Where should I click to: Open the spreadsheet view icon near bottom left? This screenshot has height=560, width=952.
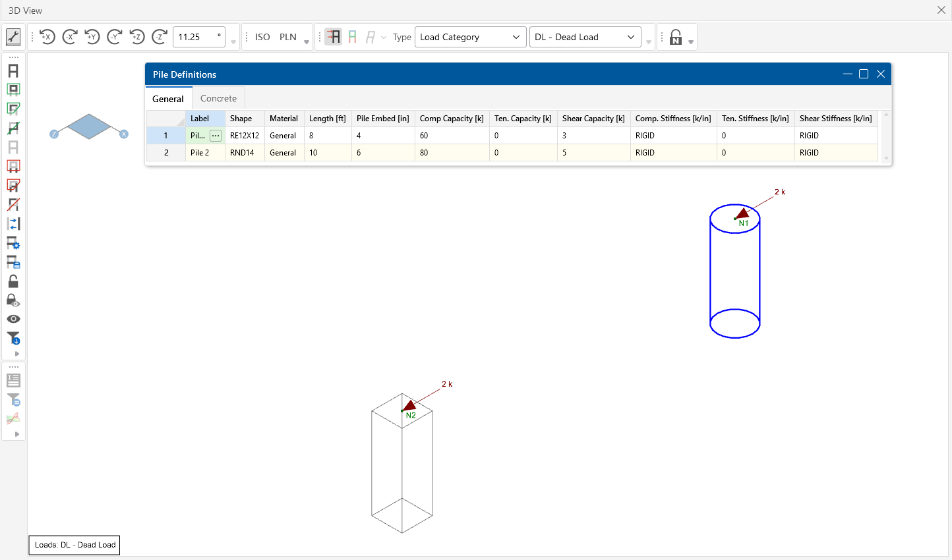pos(13,380)
